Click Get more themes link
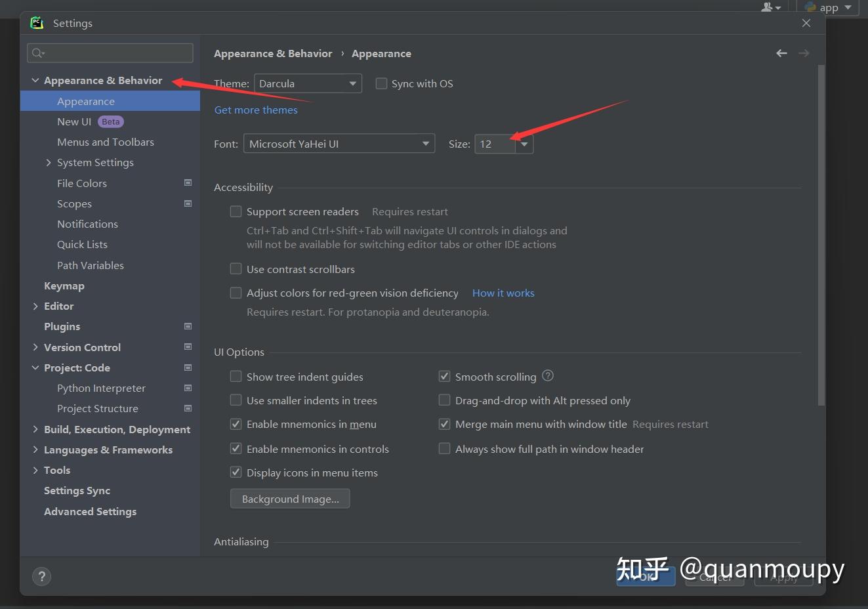 [256, 110]
